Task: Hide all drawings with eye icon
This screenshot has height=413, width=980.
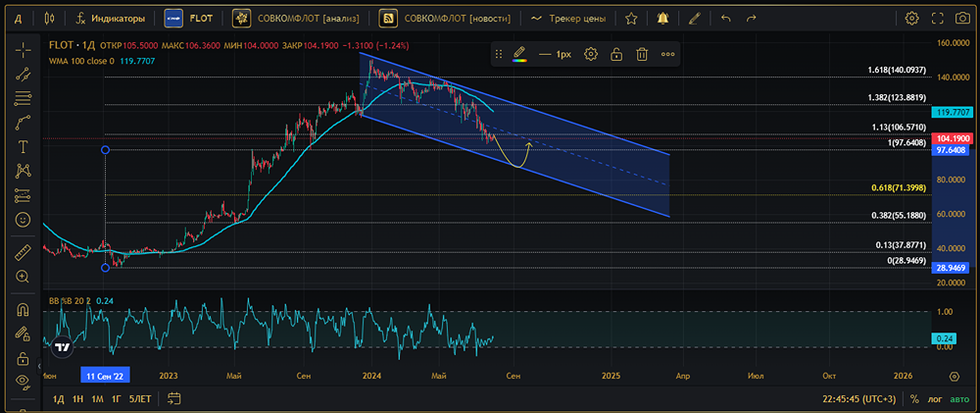Action: 24,380
